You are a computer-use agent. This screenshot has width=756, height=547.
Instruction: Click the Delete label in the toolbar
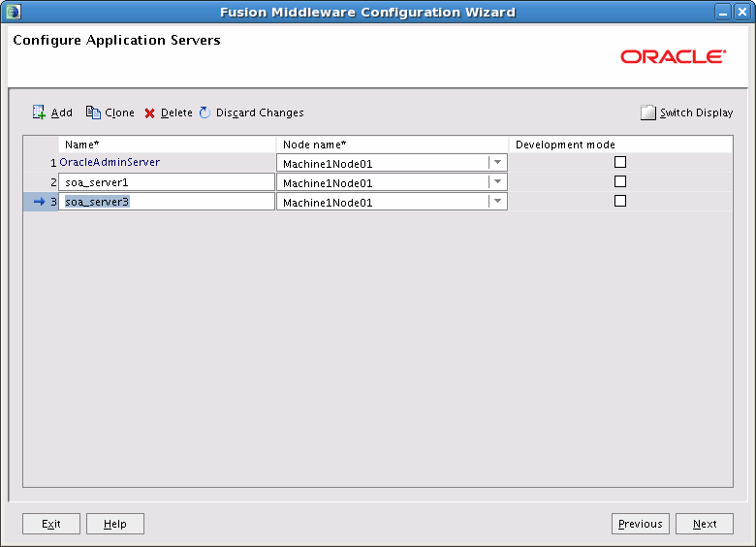point(176,113)
